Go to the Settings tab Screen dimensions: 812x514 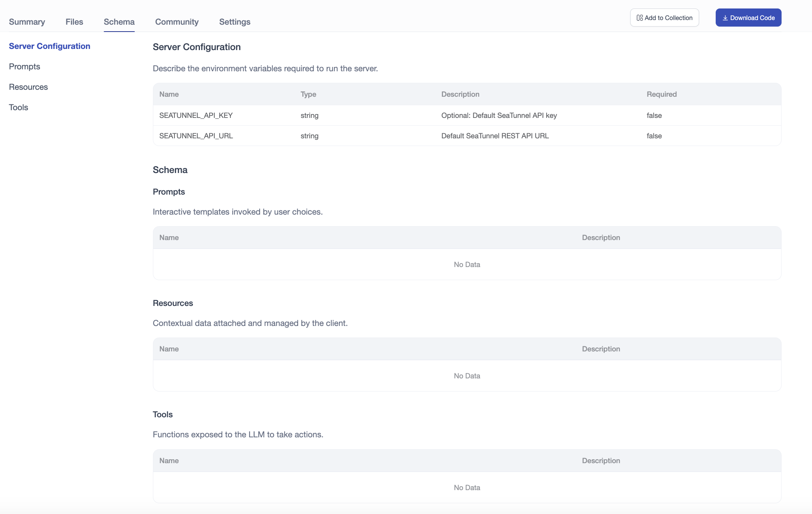coord(235,22)
